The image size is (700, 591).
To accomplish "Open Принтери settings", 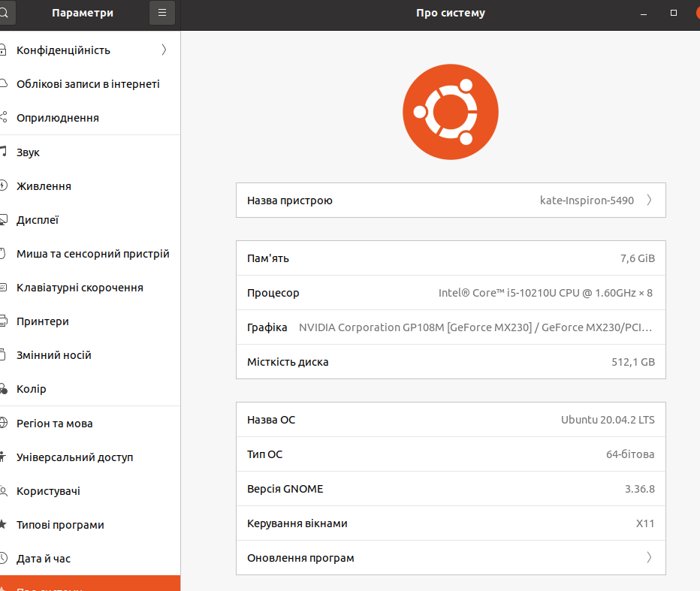I will pos(90,321).
